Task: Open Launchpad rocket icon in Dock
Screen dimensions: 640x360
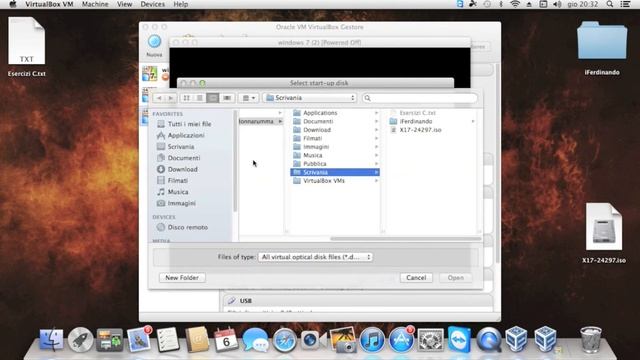Action: click(80, 340)
